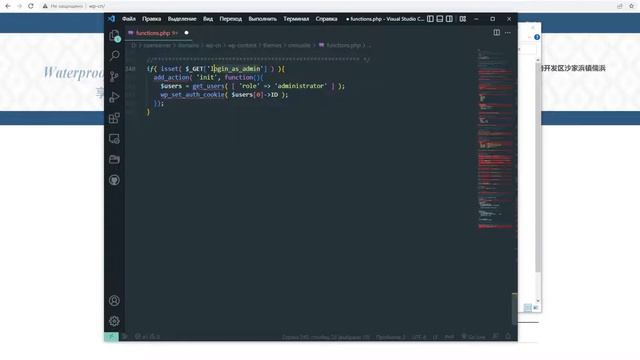Click the line and column status indicator
640x360 pixels.
[326, 337]
